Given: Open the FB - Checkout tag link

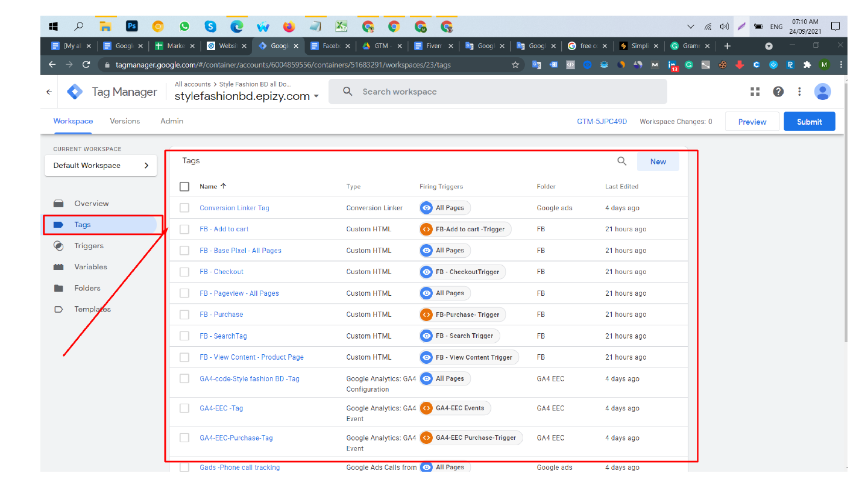Looking at the screenshot, I should click(x=221, y=272).
